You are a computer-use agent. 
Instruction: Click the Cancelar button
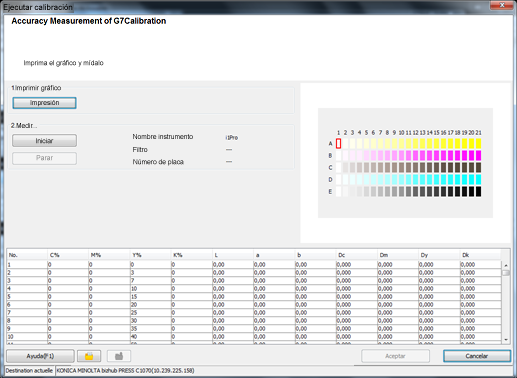[x=477, y=356]
